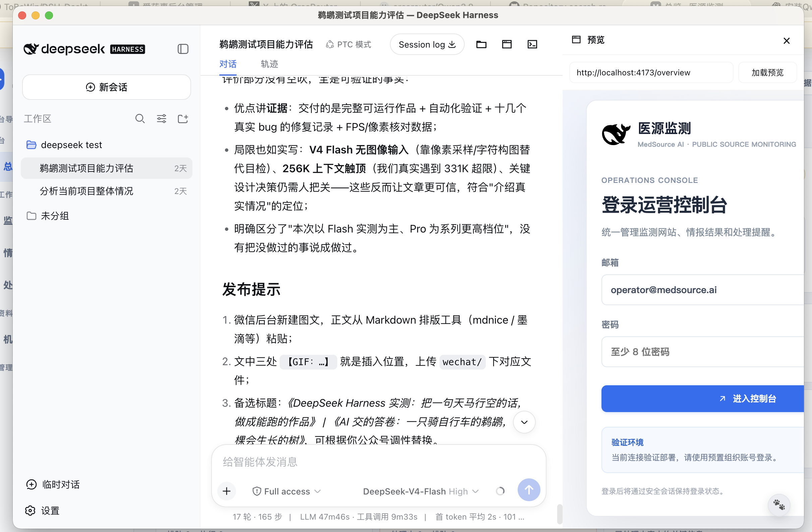Click the 【GIF: …】 inline code
This screenshot has height=532, width=812.
tap(308, 362)
